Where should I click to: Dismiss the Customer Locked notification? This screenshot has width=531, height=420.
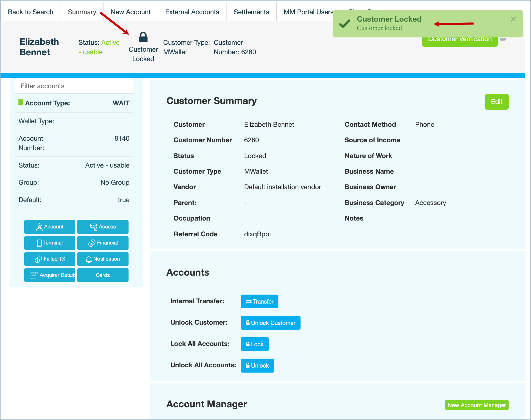point(513,19)
